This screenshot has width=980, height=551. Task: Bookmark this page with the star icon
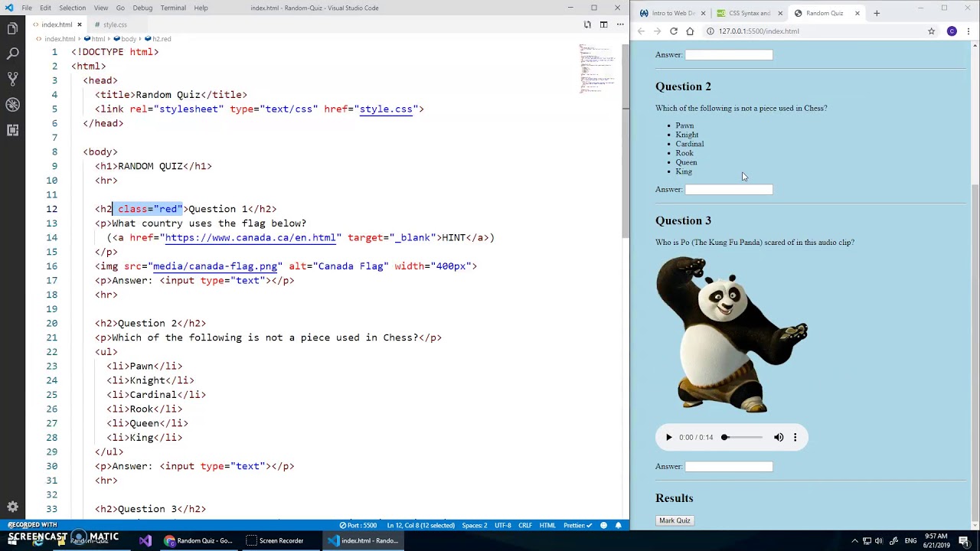click(x=931, y=31)
